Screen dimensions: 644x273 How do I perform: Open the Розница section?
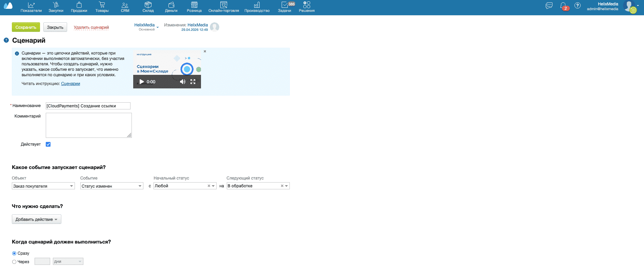[194, 7]
